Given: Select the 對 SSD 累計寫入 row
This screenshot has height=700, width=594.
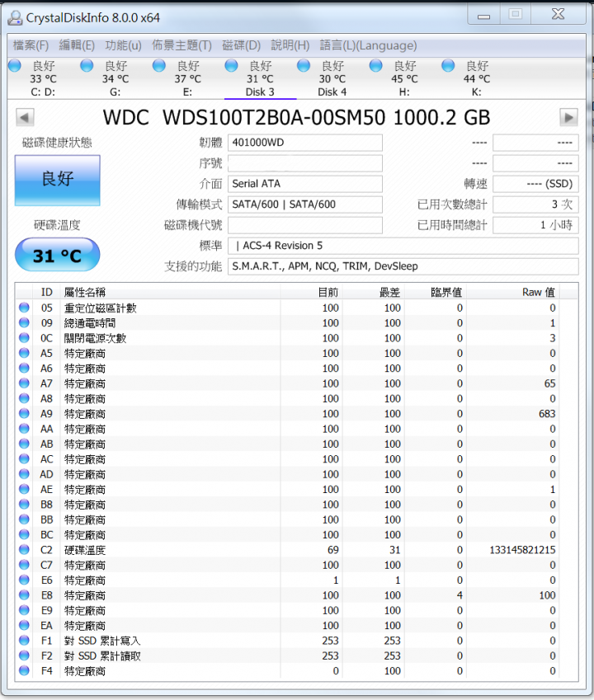Looking at the screenshot, I should 287,641.
